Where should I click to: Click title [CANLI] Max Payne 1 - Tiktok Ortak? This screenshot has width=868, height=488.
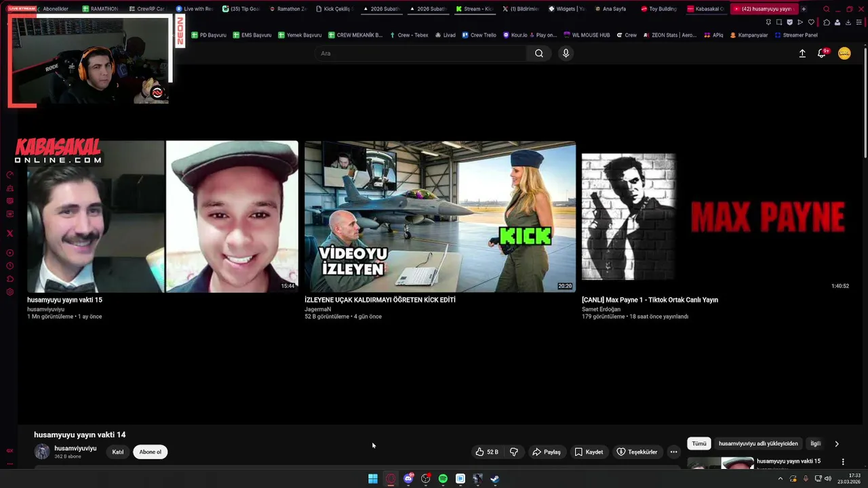click(x=650, y=300)
